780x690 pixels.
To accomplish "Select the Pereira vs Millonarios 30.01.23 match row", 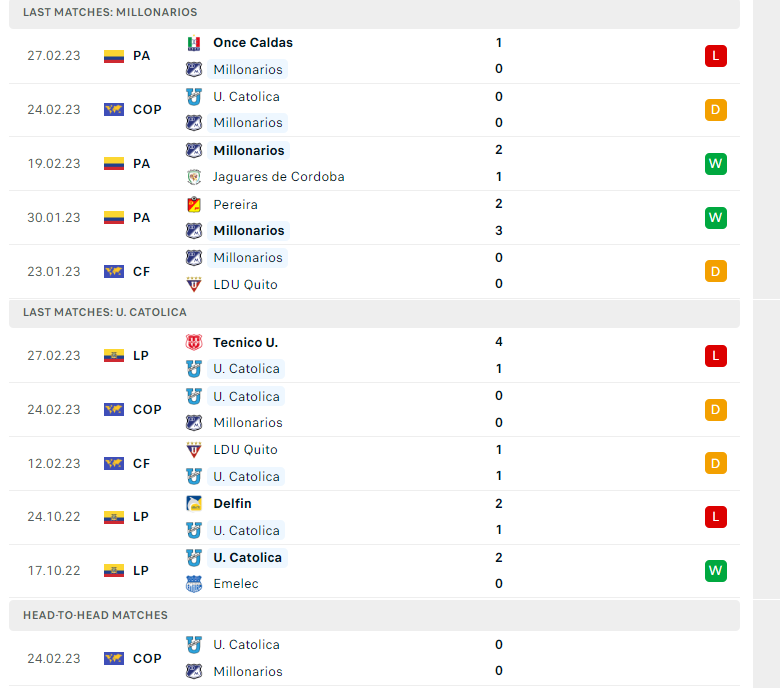I will click(374, 217).
